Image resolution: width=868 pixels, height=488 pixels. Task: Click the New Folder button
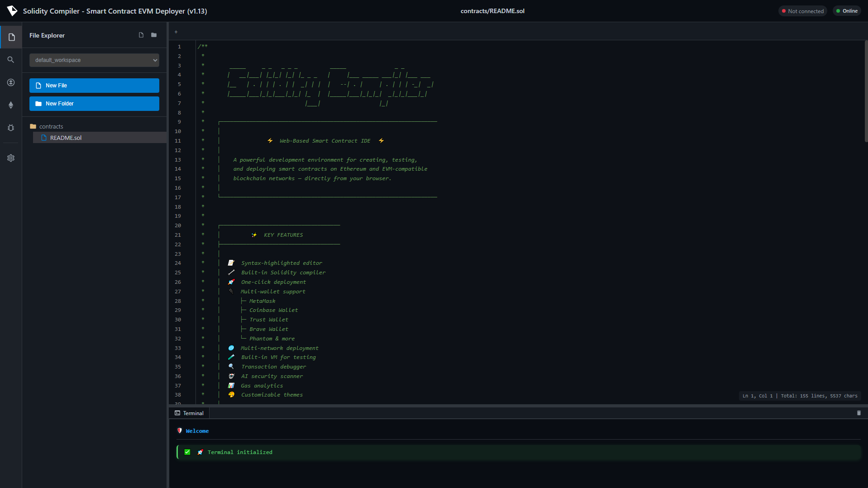(94, 104)
